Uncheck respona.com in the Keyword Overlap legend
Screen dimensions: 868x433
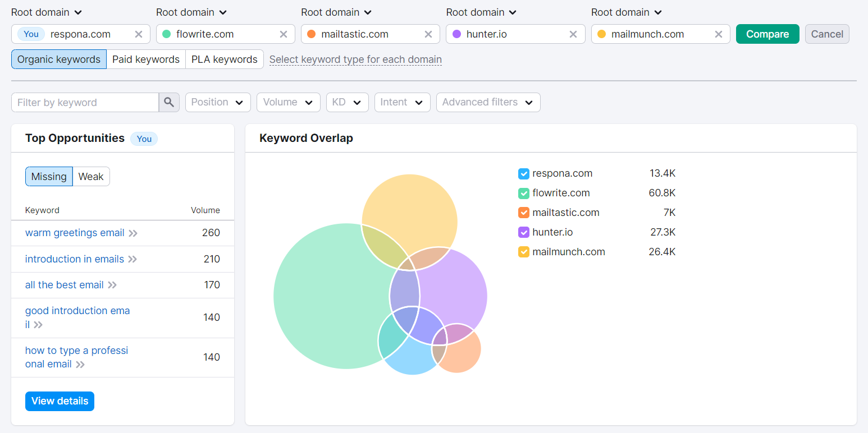point(523,173)
